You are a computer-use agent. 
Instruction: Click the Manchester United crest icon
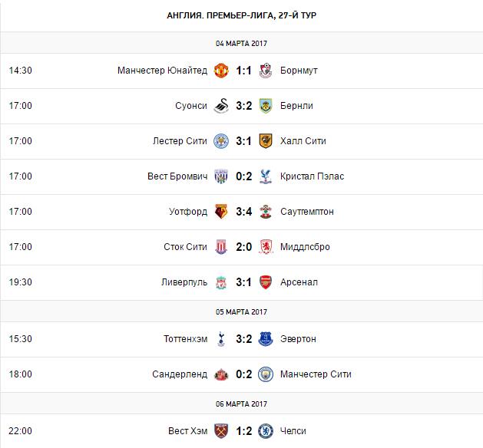tap(221, 71)
